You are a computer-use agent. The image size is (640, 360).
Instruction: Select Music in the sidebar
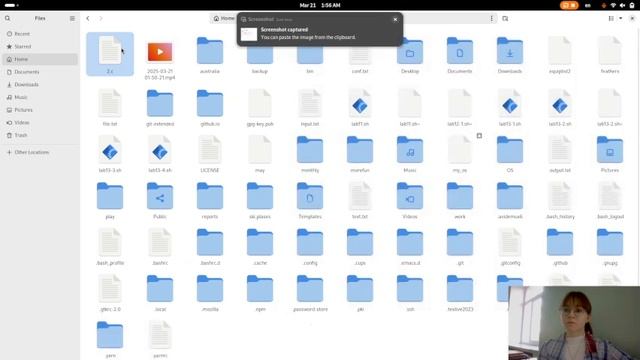[40, 97]
